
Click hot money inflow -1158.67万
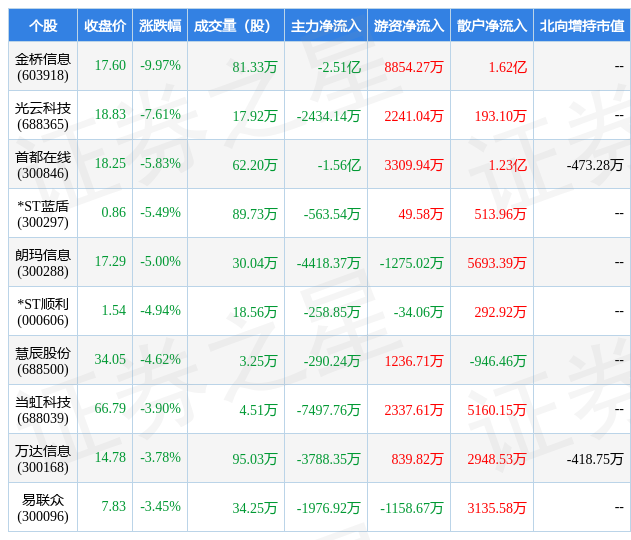411,508
